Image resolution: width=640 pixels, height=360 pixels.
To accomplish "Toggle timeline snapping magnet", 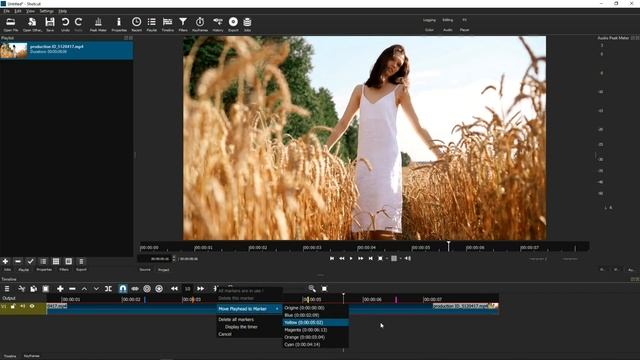I will tap(122, 289).
